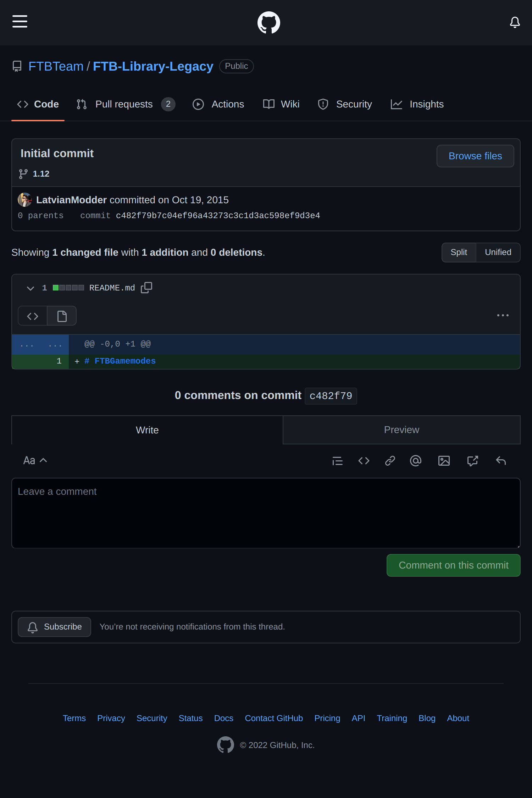Image resolution: width=532 pixels, height=798 pixels.
Task: Display the rich rendered README diff
Action: coord(62,316)
